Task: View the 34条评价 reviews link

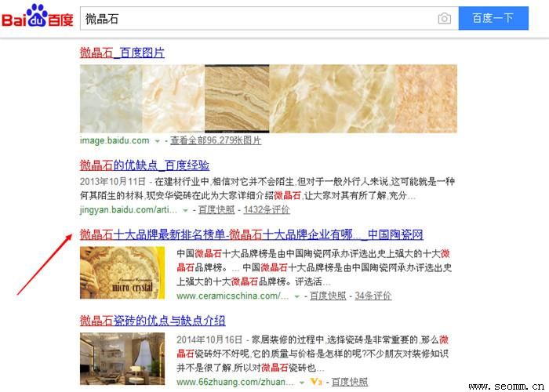Action: 373,296
